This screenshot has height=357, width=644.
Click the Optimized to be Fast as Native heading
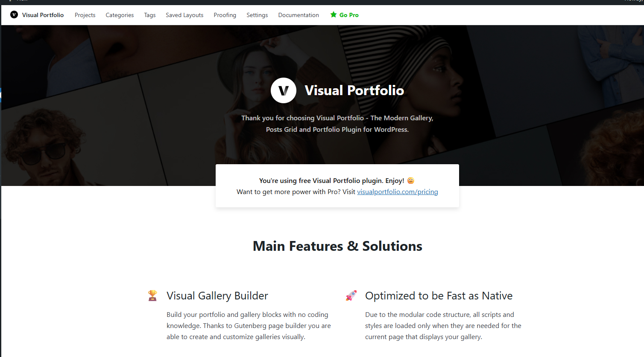tap(439, 296)
